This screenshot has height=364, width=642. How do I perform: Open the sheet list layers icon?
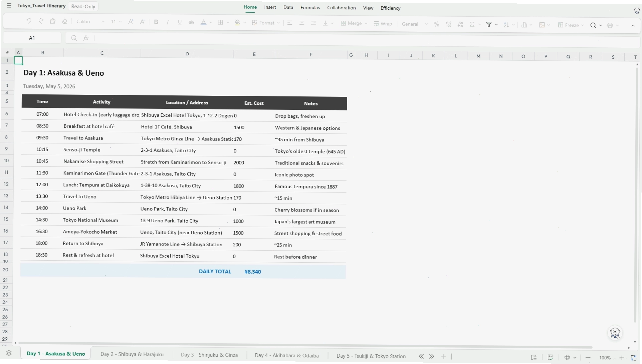tap(9, 353)
